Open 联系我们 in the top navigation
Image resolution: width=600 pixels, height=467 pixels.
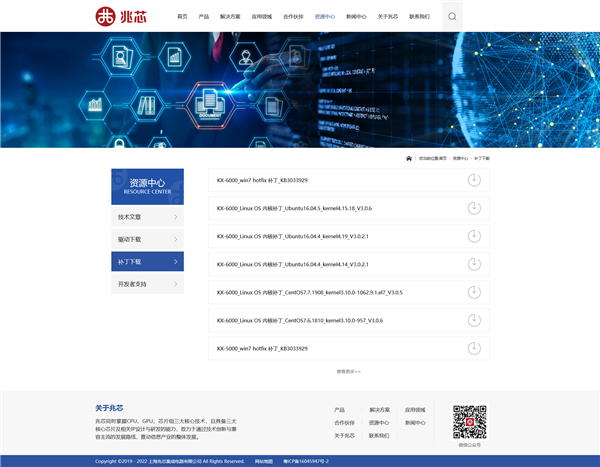coord(419,16)
